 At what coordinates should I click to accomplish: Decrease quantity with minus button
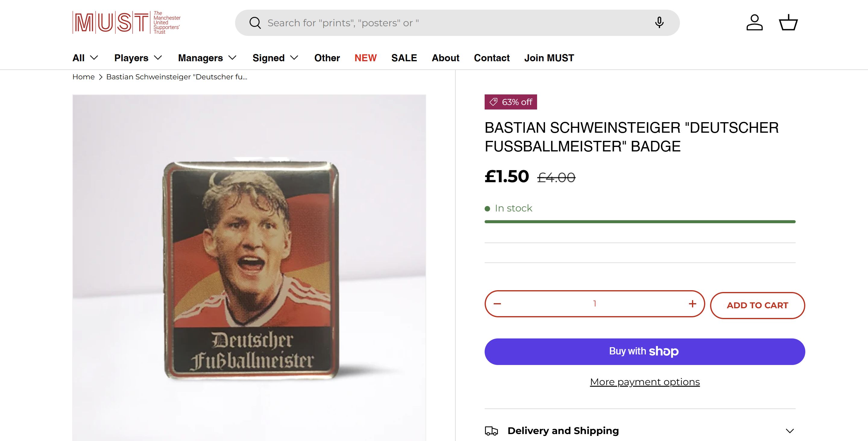(x=497, y=304)
